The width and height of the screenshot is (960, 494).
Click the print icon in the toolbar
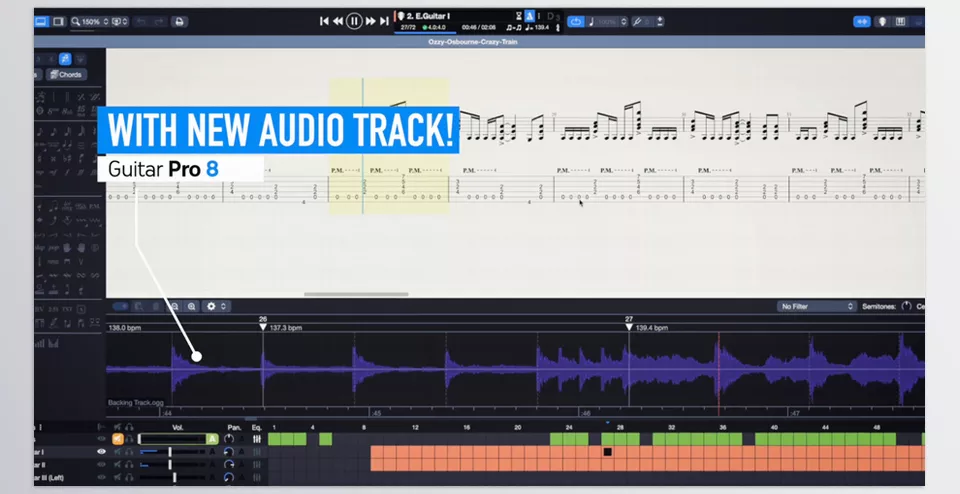pos(179,21)
